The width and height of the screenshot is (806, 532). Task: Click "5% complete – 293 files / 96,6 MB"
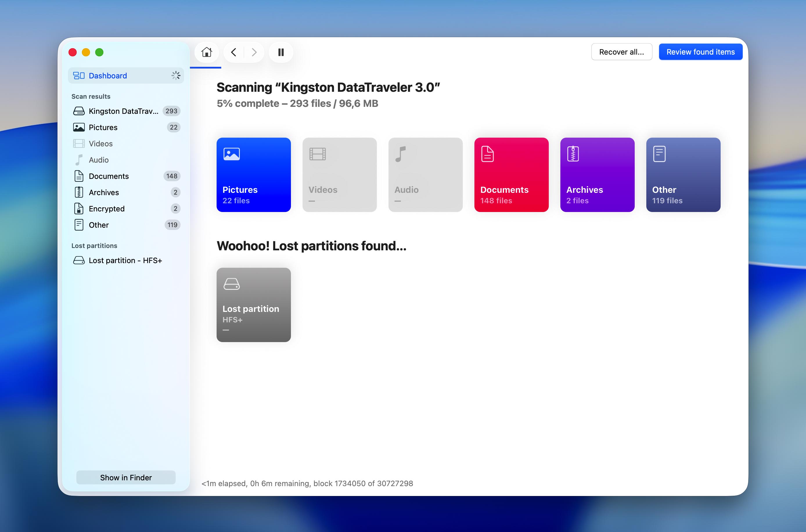click(298, 103)
